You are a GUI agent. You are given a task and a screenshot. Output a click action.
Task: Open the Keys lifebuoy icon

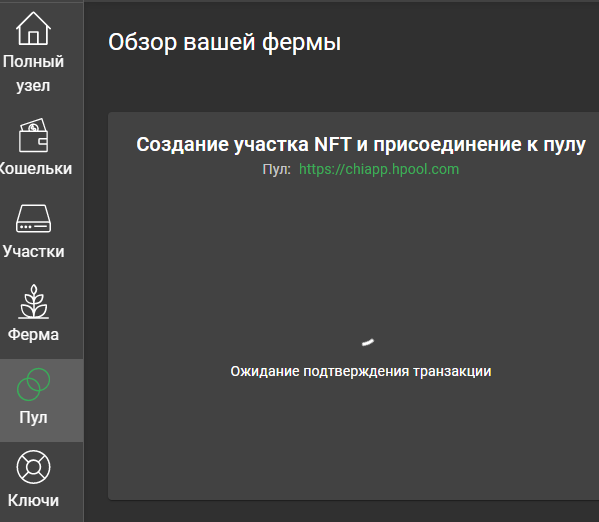click(x=33, y=467)
